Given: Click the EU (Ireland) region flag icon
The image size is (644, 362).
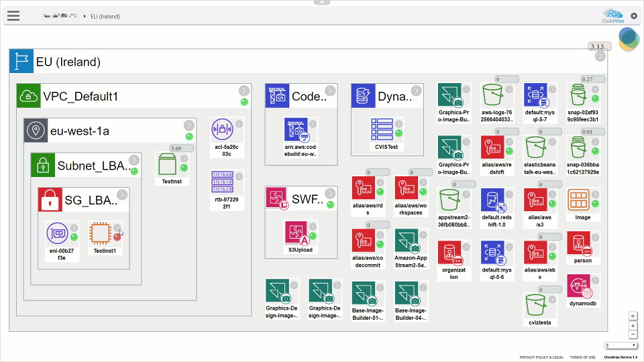Looking at the screenshot, I should pos(21,61).
